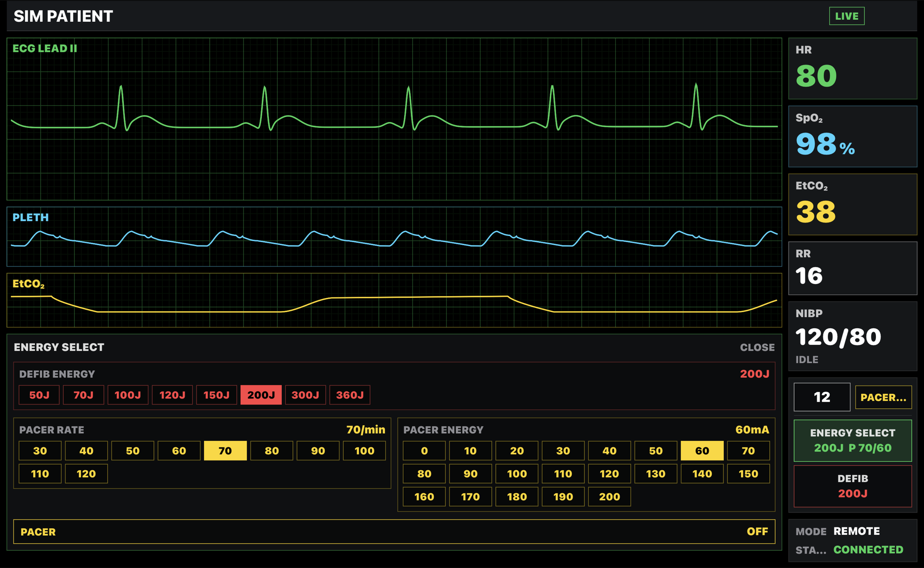Choose pacer energy 160
Viewport: 924px width, 568px height.
(x=424, y=497)
